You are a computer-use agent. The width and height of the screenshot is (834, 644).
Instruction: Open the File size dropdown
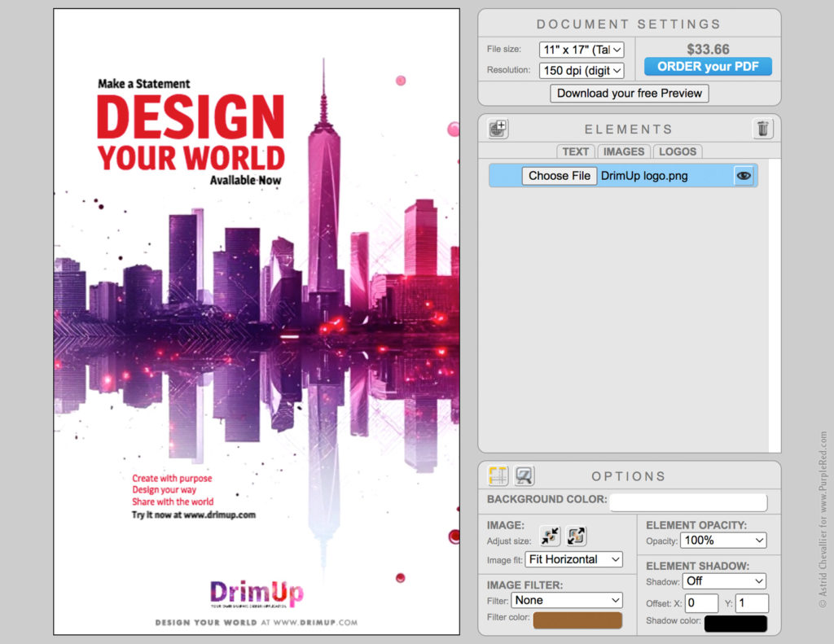click(582, 50)
